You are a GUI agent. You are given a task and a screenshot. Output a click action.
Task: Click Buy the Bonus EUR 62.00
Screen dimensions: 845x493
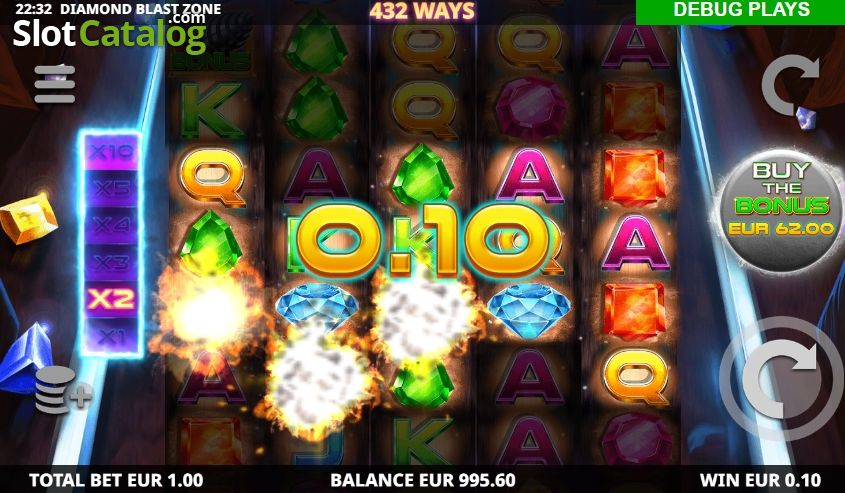(x=782, y=211)
